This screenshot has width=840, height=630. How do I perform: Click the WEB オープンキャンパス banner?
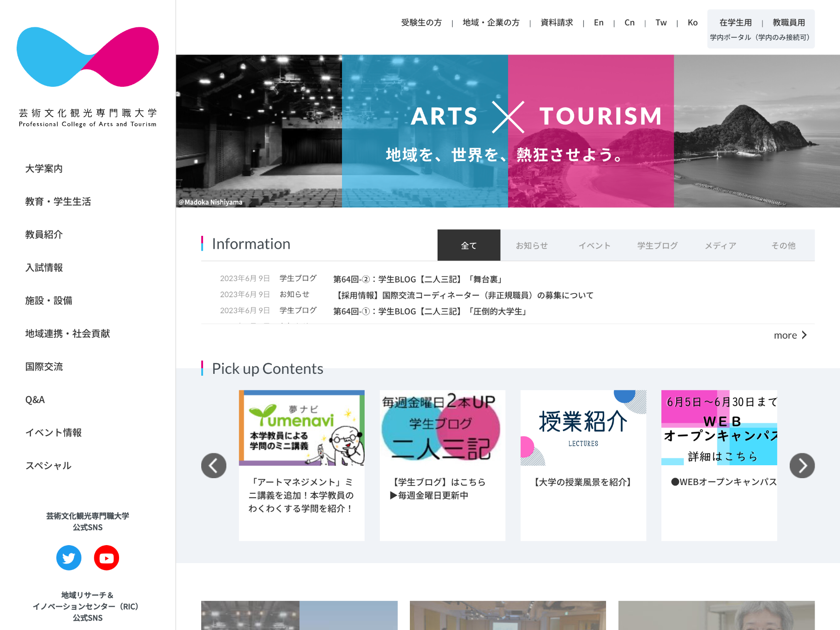pos(719,428)
